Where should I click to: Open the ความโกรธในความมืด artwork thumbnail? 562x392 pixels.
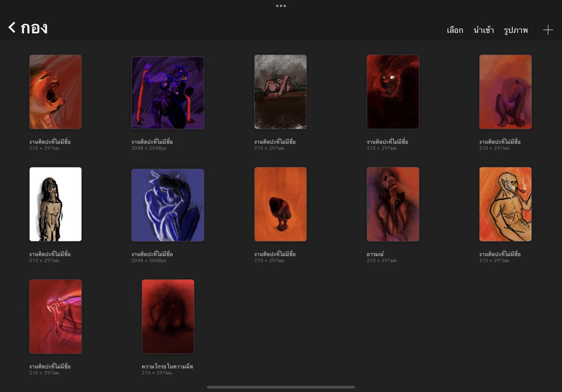[x=168, y=316]
